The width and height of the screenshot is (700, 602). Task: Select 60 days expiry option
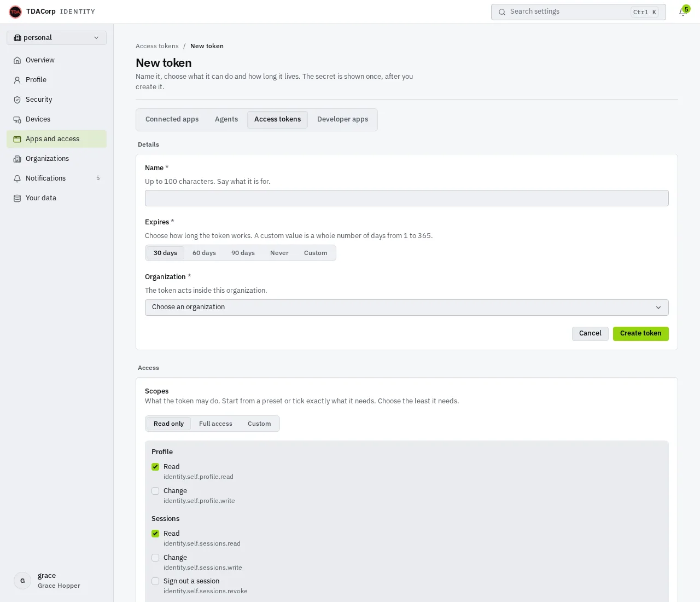click(x=204, y=253)
